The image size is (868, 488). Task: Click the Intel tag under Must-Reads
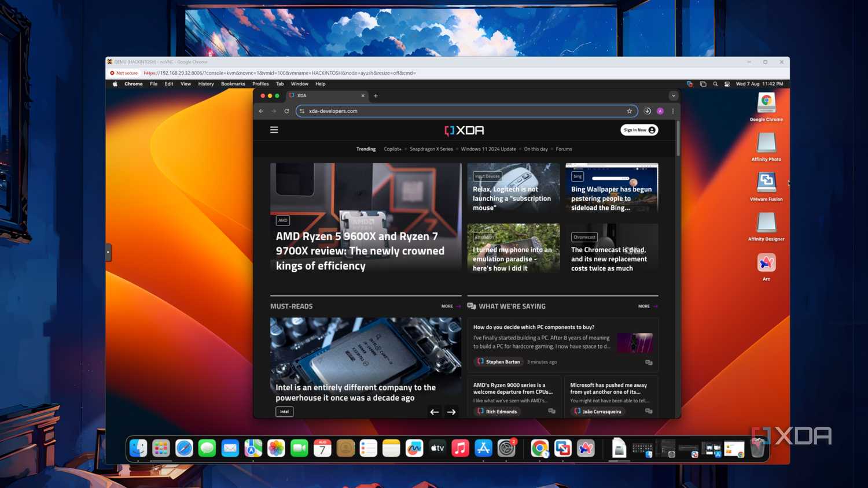pos(285,412)
